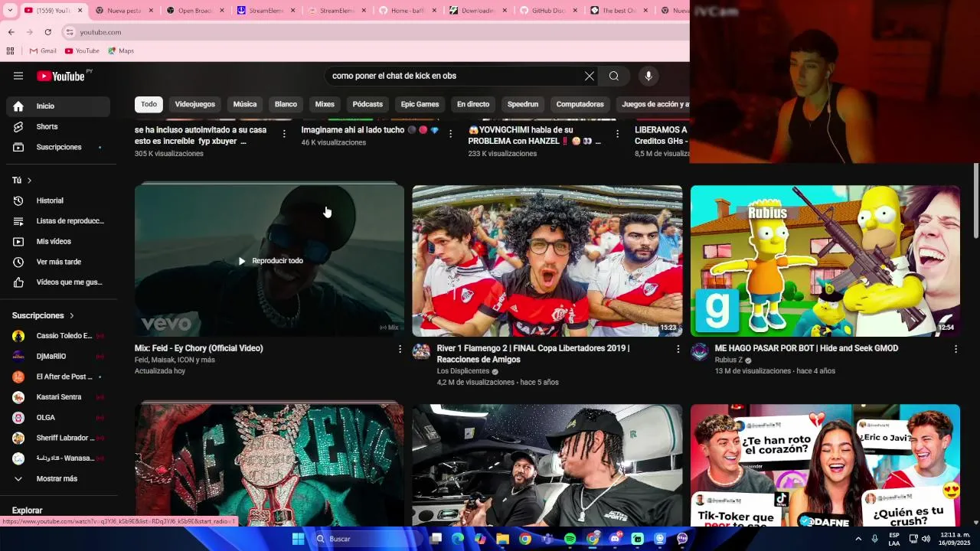Open the YouTube hamburger guide menu
Viewport: 980px width, 551px height.
18,76
